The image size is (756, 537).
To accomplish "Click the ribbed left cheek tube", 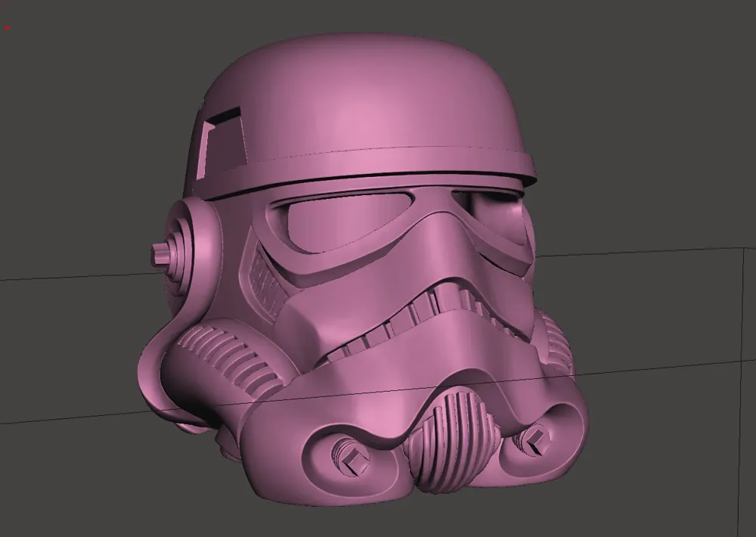I will click(x=227, y=357).
